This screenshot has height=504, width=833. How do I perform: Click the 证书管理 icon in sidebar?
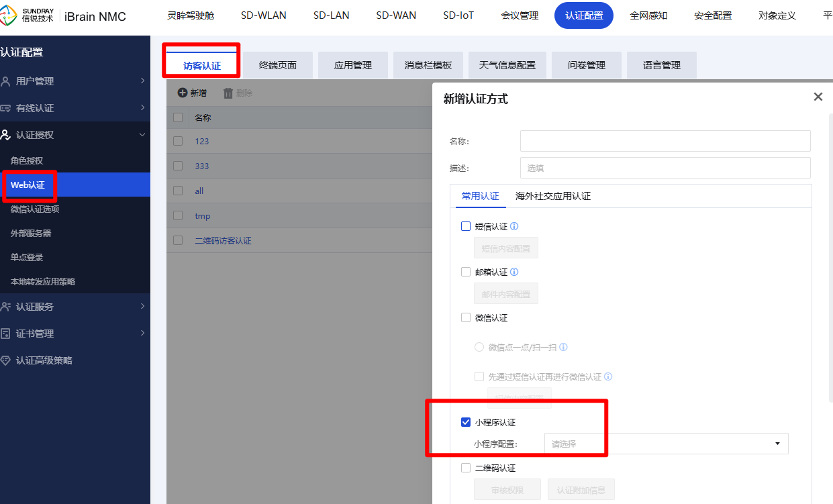point(6,334)
